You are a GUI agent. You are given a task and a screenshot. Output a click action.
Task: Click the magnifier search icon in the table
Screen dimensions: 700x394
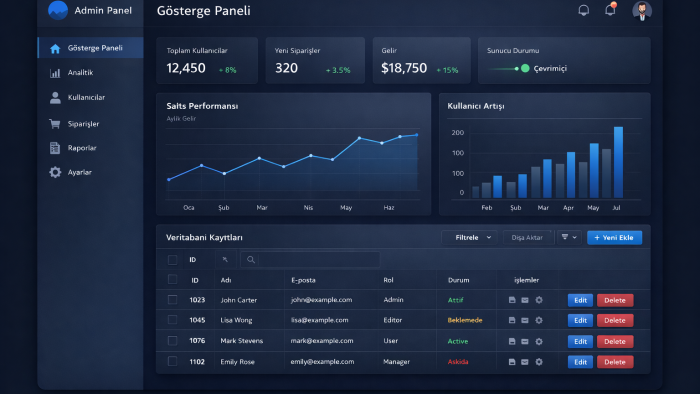(251, 260)
